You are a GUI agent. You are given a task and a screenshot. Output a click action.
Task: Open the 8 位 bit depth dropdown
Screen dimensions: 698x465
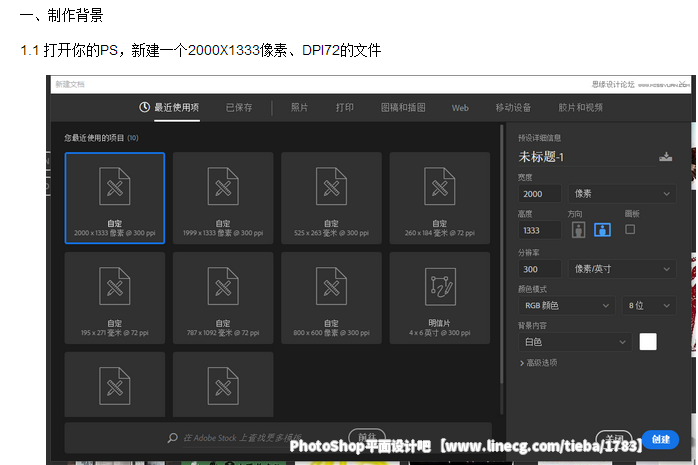(x=649, y=305)
